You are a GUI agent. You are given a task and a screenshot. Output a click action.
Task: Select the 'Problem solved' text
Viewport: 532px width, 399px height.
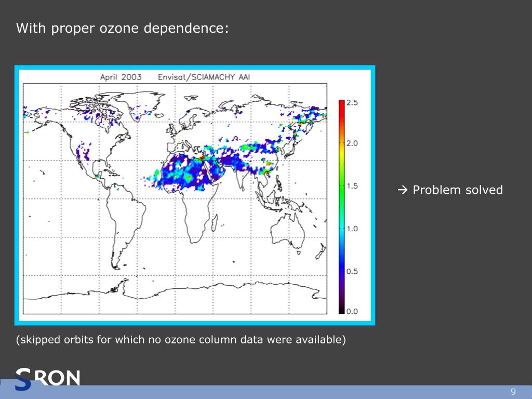pos(457,190)
